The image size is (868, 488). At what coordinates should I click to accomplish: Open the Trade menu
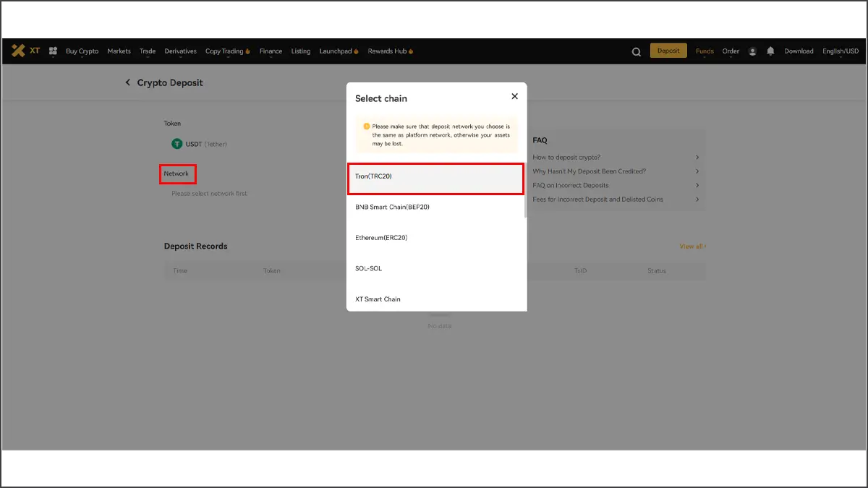pyautogui.click(x=148, y=51)
